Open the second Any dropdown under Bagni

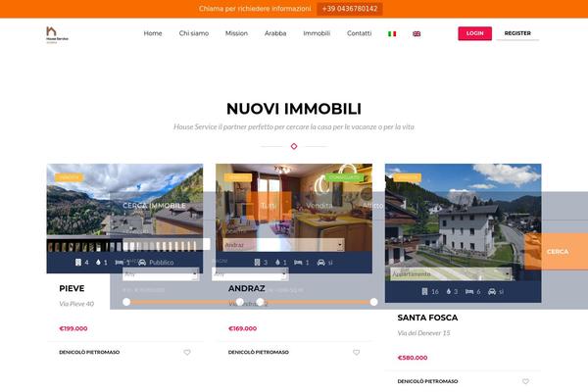tap(250, 274)
